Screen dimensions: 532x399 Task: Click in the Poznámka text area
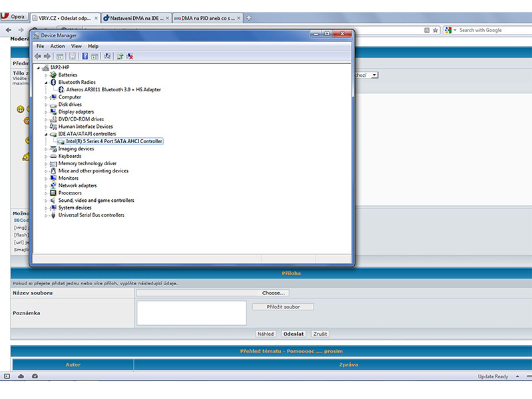[x=192, y=313]
